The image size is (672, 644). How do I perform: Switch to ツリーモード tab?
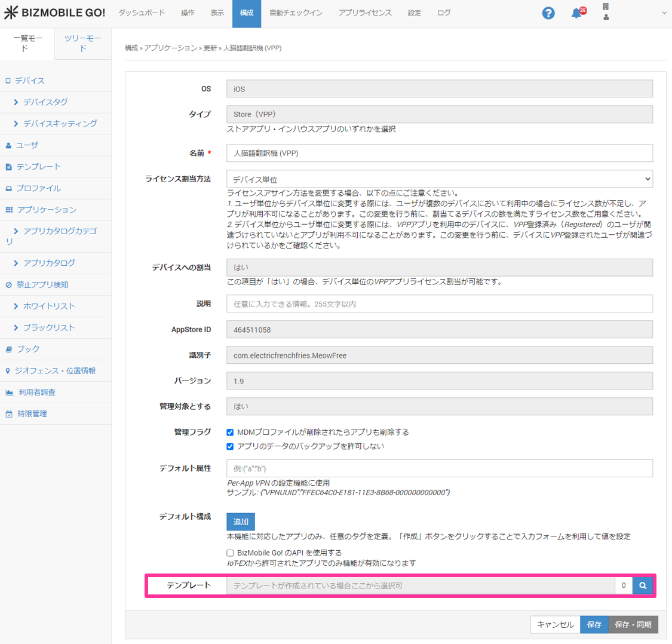coord(82,43)
